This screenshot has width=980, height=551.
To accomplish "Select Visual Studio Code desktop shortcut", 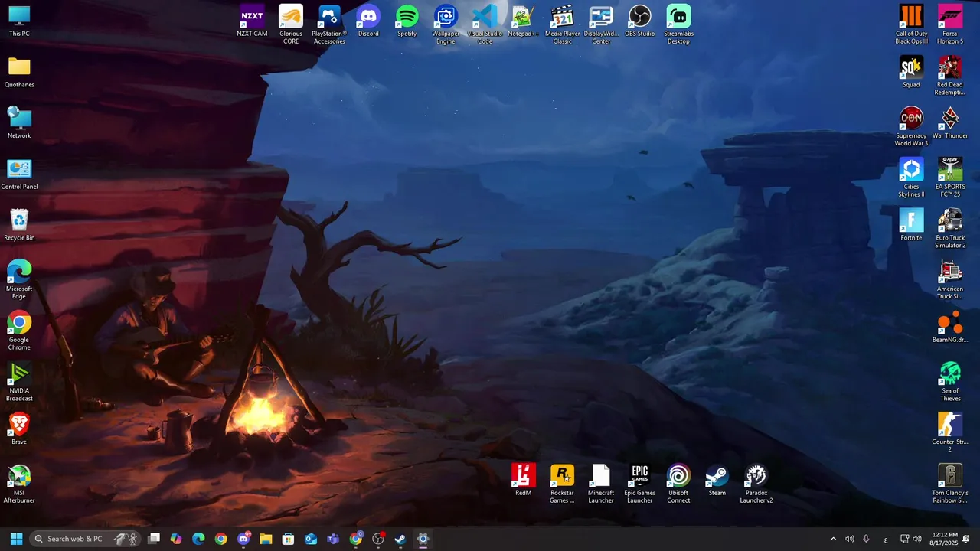I will click(485, 24).
